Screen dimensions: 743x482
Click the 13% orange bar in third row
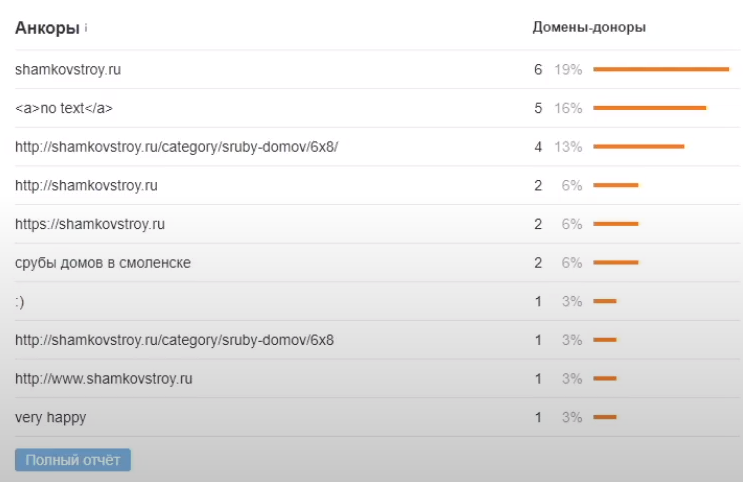point(639,147)
